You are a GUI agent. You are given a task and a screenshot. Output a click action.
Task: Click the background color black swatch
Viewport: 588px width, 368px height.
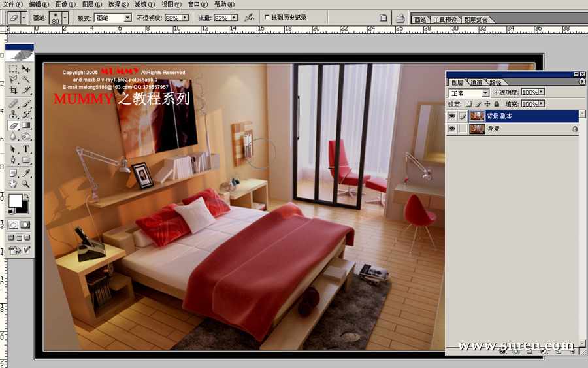point(24,209)
